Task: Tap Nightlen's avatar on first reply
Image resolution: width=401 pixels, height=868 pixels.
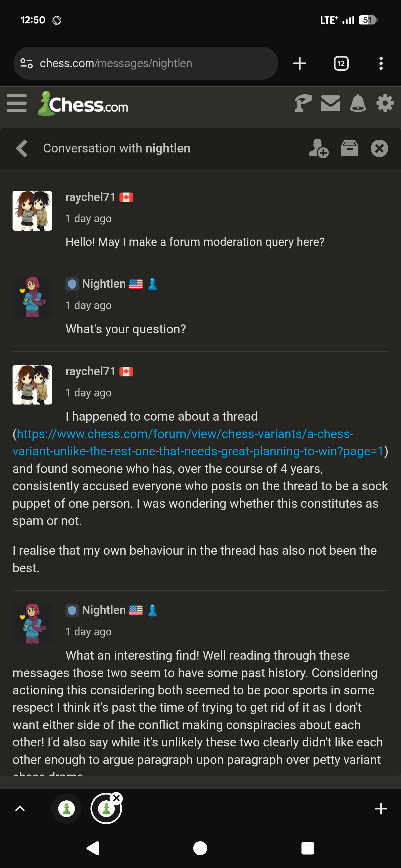Action: click(32, 297)
